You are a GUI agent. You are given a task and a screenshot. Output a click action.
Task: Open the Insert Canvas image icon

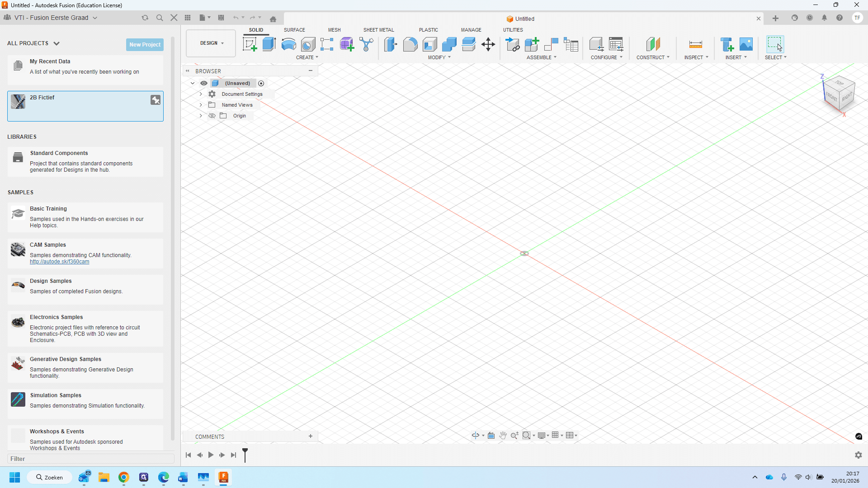click(x=746, y=44)
